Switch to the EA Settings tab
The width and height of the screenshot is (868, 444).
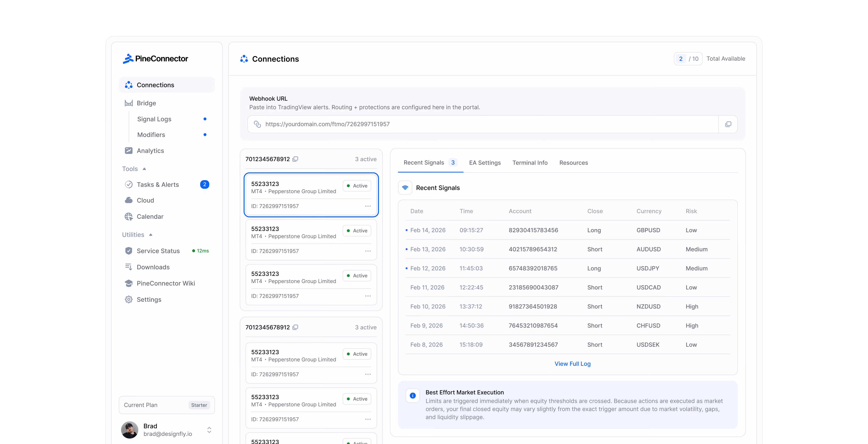(x=485, y=162)
